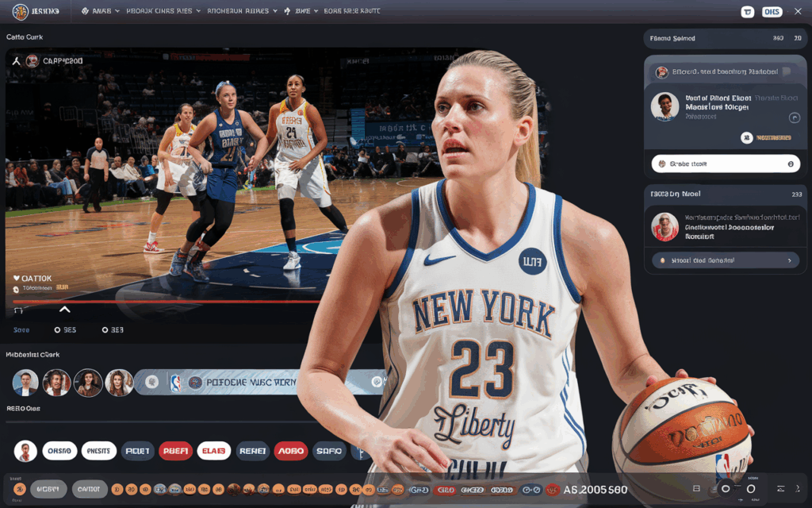
Task: Click the white 'PNESITS' pill button
Action: (98, 451)
